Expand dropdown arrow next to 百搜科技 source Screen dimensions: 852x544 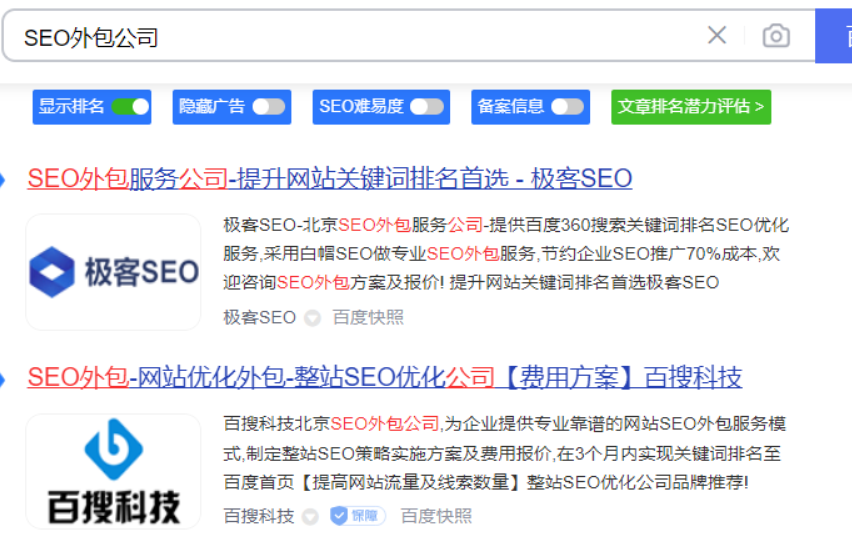coord(311,516)
